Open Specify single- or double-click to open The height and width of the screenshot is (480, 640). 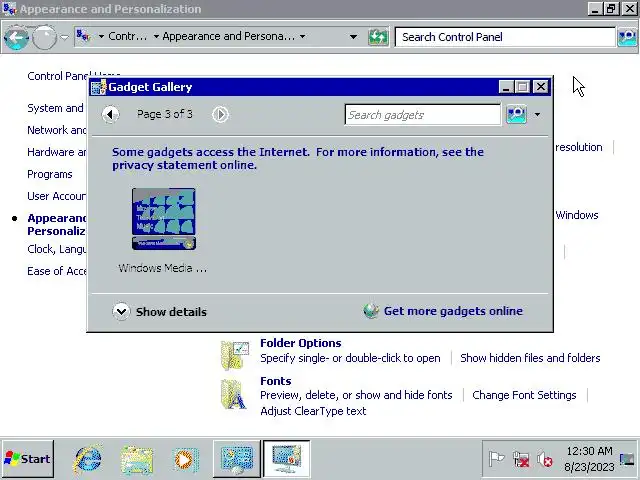click(350, 358)
